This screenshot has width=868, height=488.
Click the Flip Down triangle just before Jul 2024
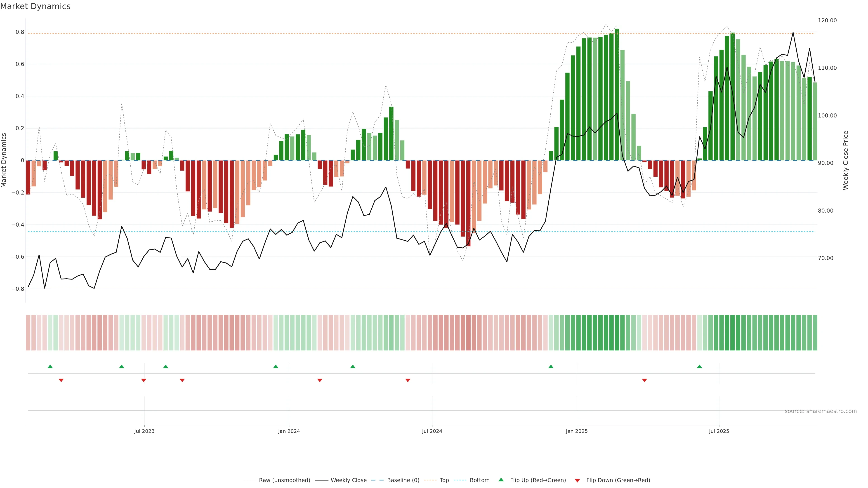click(408, 380)
